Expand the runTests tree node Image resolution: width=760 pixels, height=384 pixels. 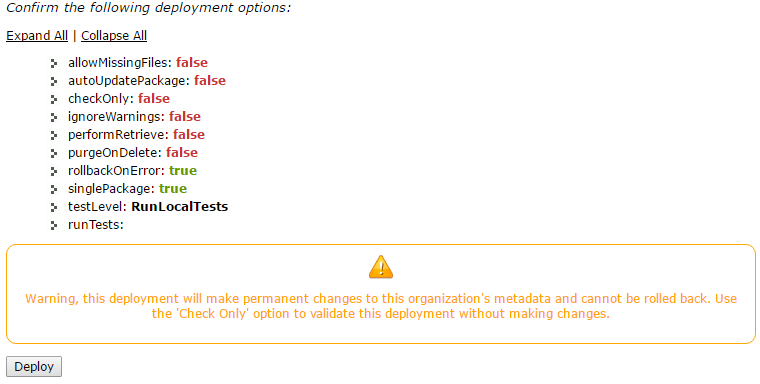pos(54,225)
